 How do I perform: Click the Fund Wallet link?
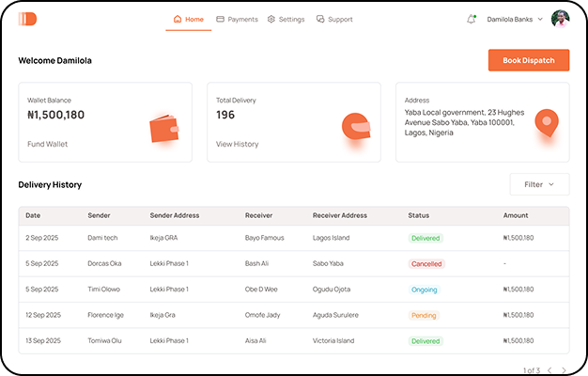(48, 144)
